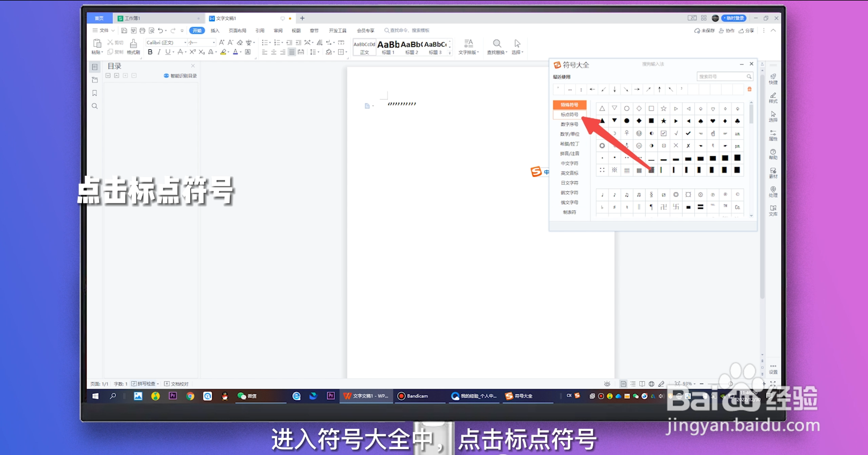868x455 pixels.
Task: Insert the solid black circle symbol
Action: click(626, 121)
